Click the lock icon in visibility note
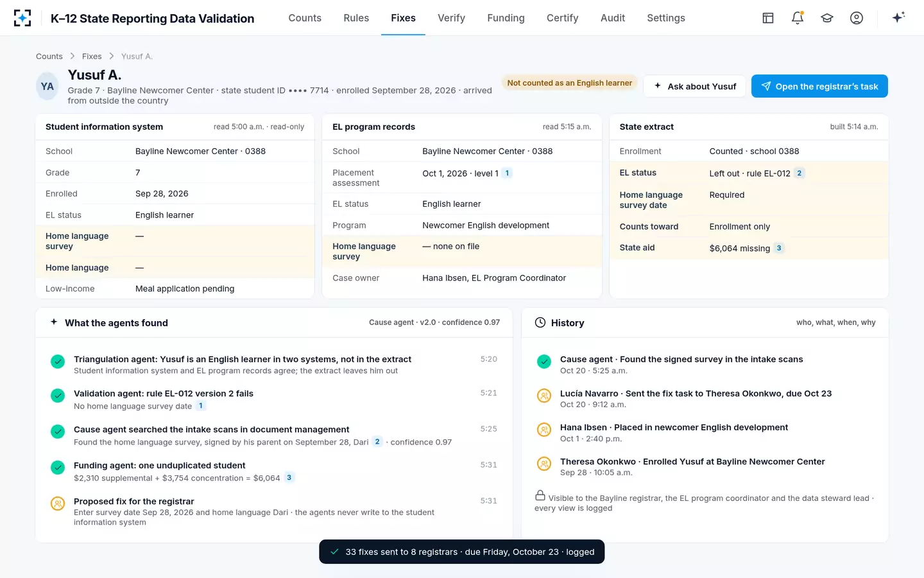This screenshot has width=924, height=578. (x=540, y=495)
